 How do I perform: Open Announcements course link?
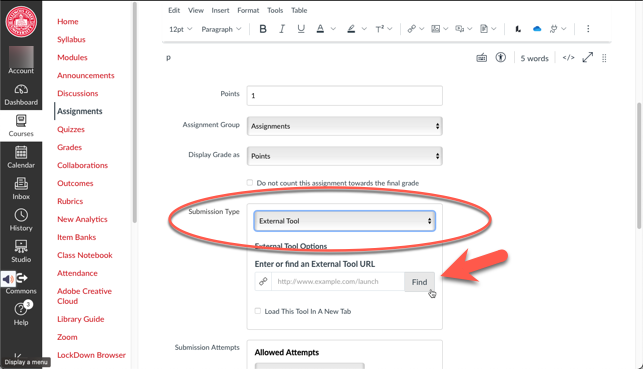pyautogui.click(x=86, y=75)
